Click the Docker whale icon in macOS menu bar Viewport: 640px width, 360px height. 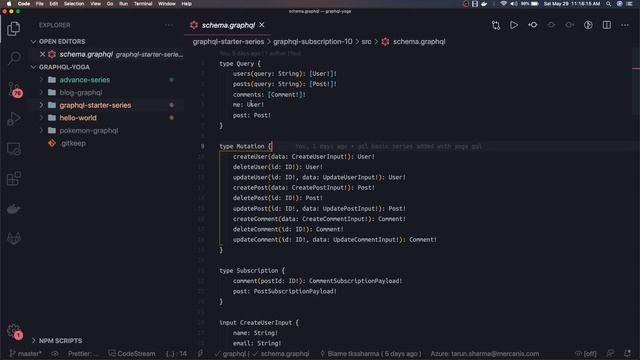click(484, 4)
